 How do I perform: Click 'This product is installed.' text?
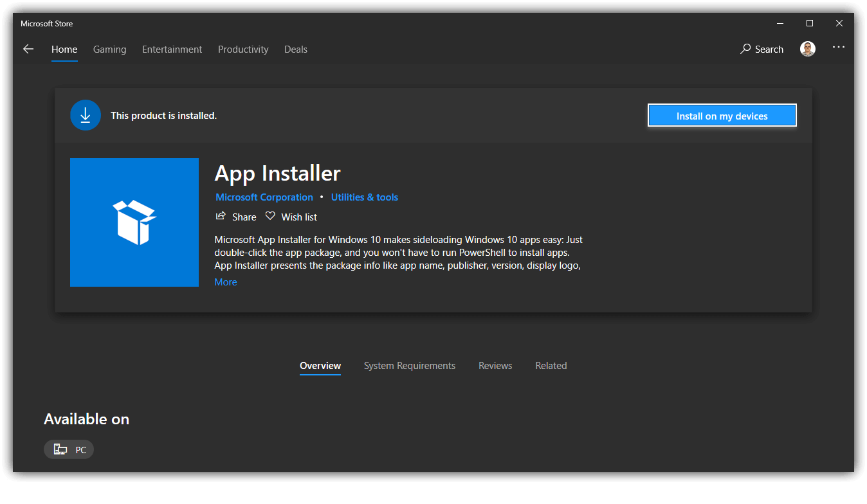pyautogui.click(x=163, y=116)
